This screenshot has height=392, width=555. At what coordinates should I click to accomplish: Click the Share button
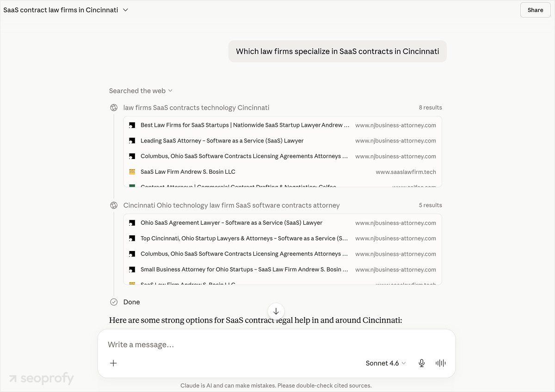(x=535, y=10)
